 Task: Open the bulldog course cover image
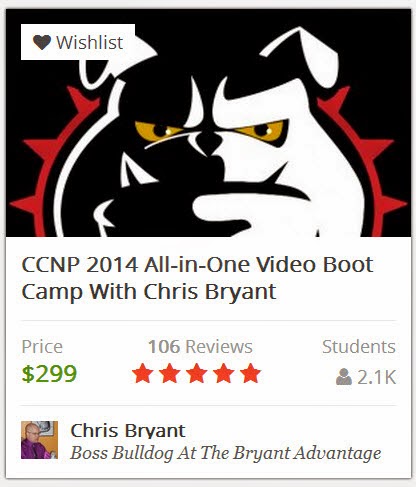(x=208, y=123)
